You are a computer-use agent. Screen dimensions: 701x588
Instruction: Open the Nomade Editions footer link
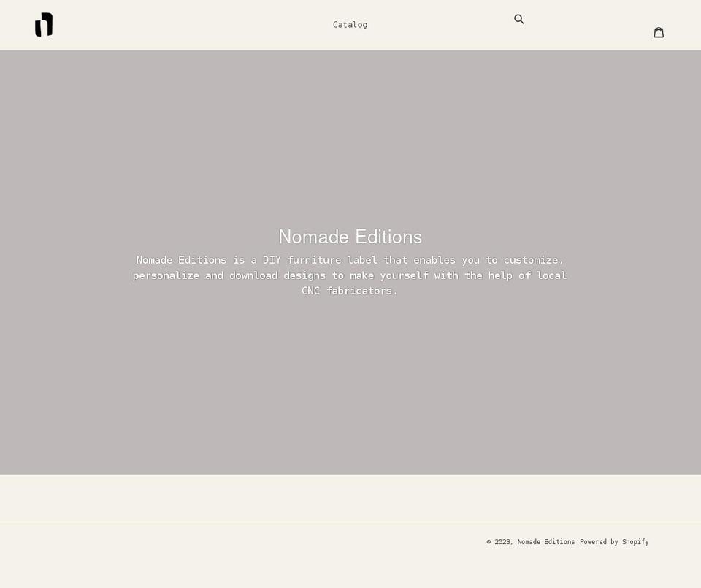[546, 541]
